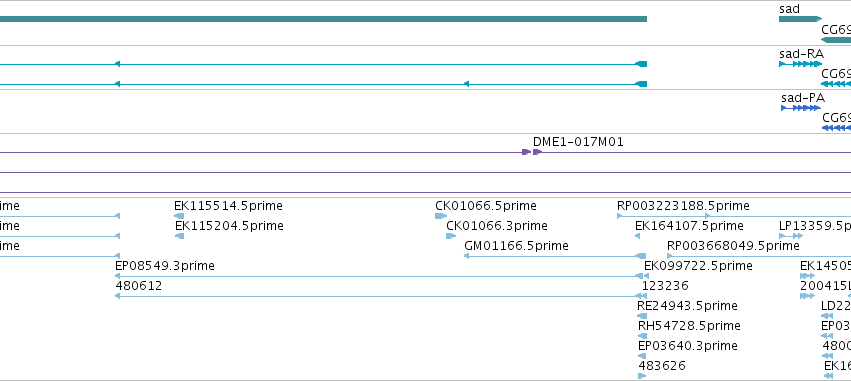Click the glyph under EK115204.5prime
This screenshot has height=381, width=851.
tap(180, 236)
